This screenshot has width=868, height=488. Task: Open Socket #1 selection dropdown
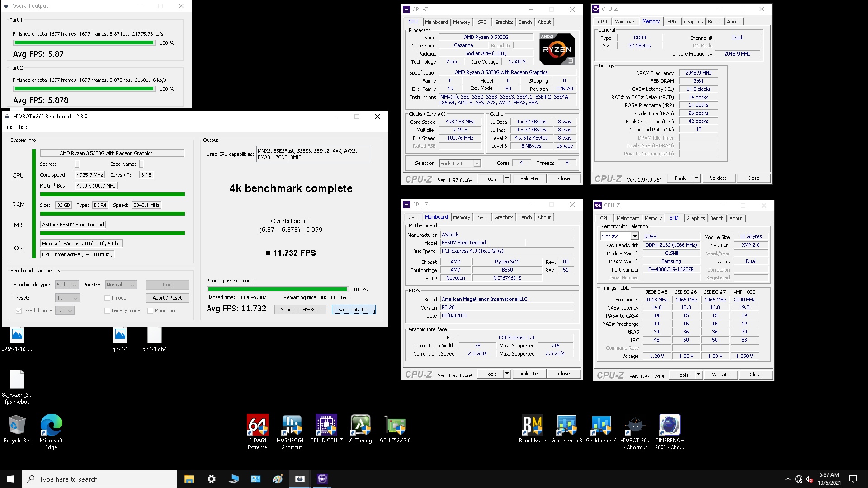point(460,163)
